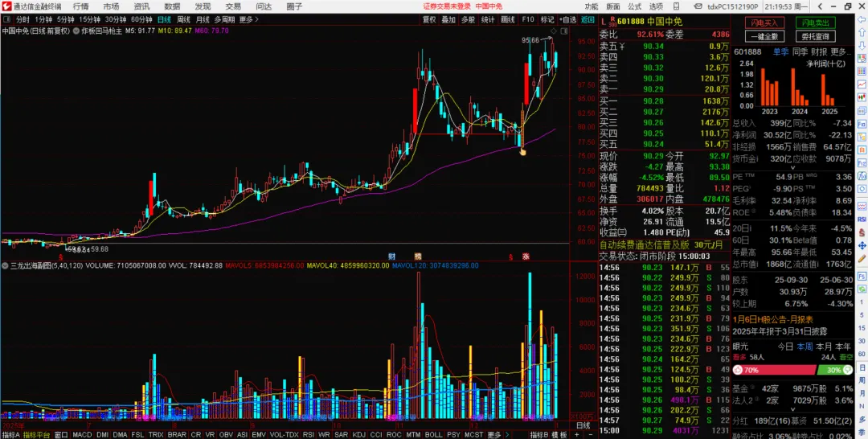Click the 财 marker below the price chart
The width and height of the screenshot is (868, 439).
tap(391, 256)
